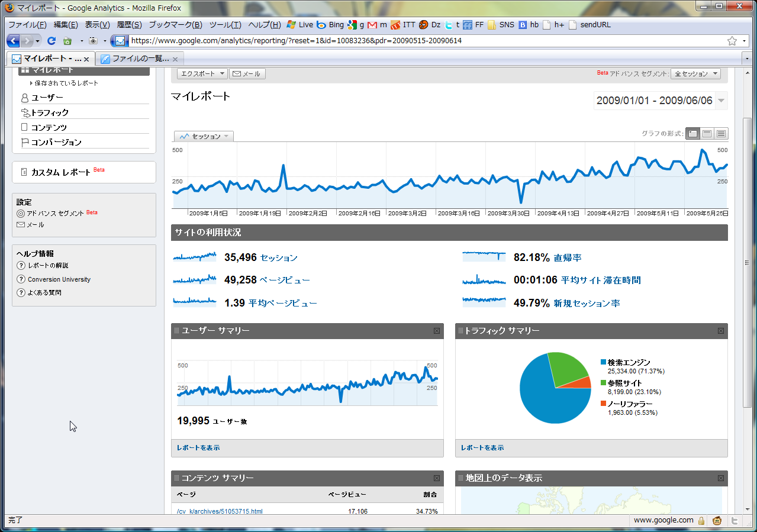Click the 直帰率 metric link
The width and height of the screenshot is (757, 532).
568,258
